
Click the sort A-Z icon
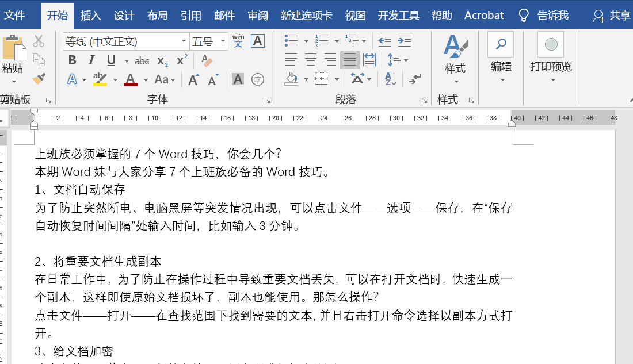pyautogui.click(x=390, y=79)
